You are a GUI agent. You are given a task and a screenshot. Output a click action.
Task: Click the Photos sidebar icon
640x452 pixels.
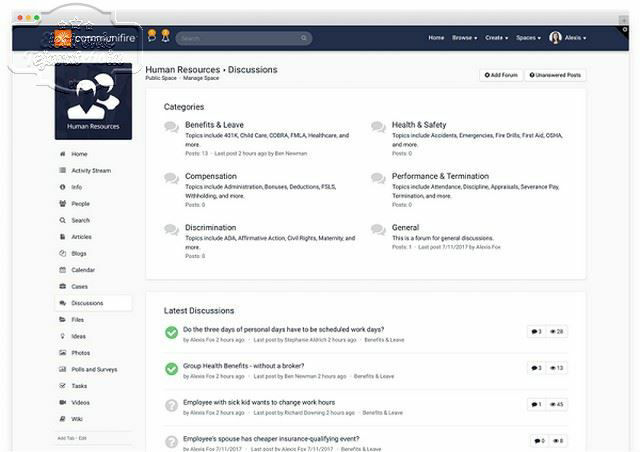click(62, 352)
